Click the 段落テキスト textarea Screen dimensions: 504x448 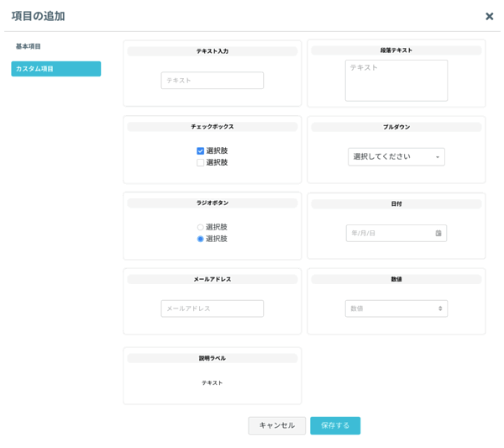click(396, 81)
